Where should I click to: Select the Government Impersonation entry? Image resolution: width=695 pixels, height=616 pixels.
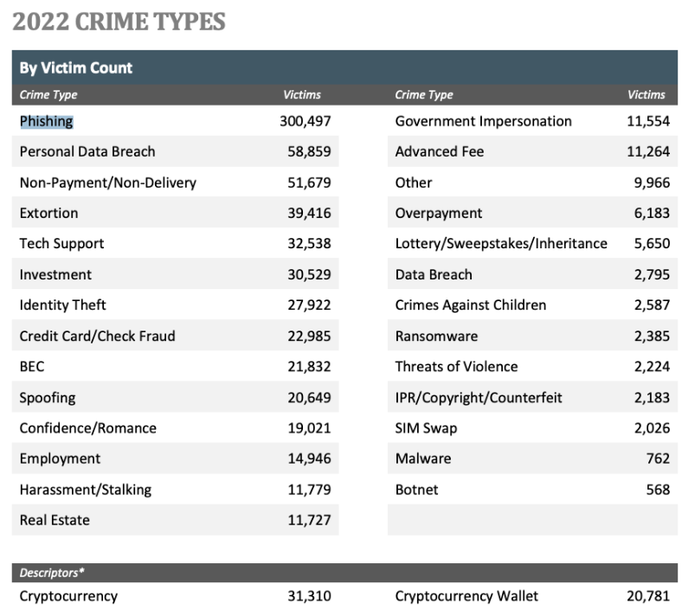point(483,121)
